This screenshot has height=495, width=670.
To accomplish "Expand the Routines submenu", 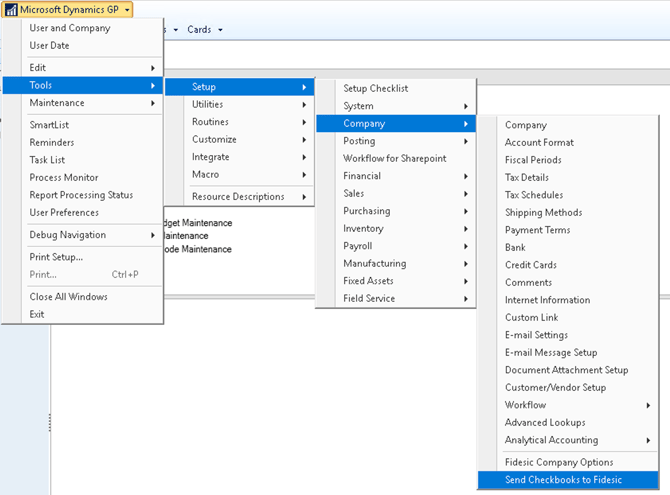I will [239, 122].
